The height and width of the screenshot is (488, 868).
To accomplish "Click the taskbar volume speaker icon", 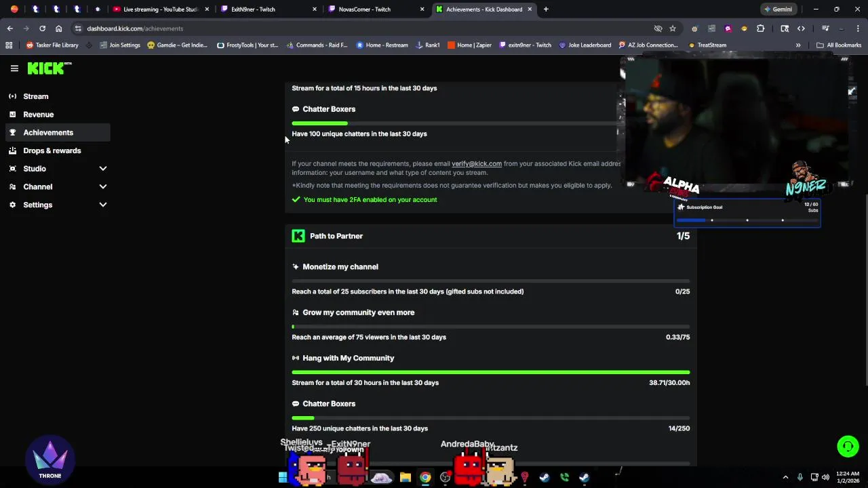I will coord(825,477).
